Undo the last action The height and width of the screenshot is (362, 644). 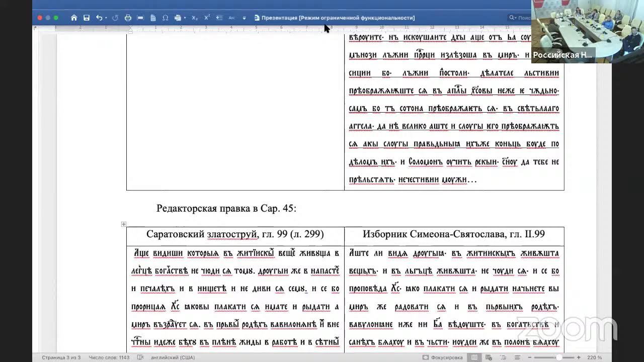[99, 18]
